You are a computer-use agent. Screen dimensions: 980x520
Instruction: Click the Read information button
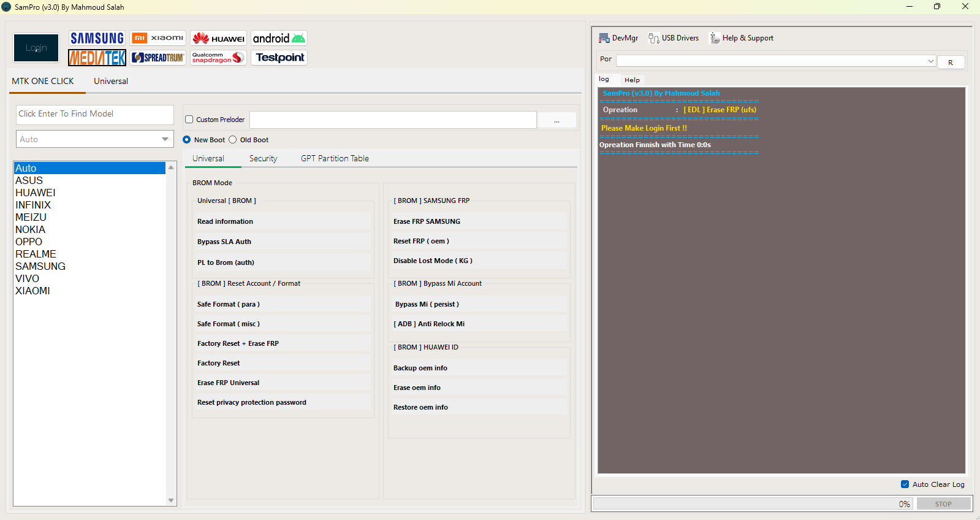(283, 221)
